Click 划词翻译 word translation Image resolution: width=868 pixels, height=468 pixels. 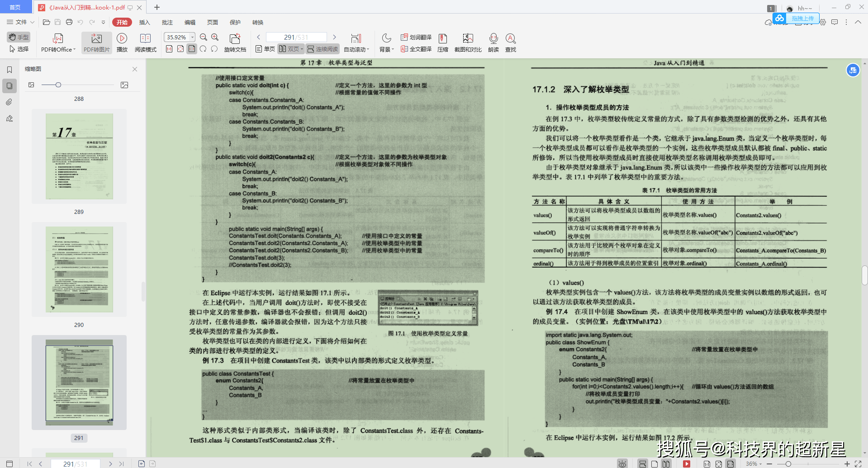416,37
